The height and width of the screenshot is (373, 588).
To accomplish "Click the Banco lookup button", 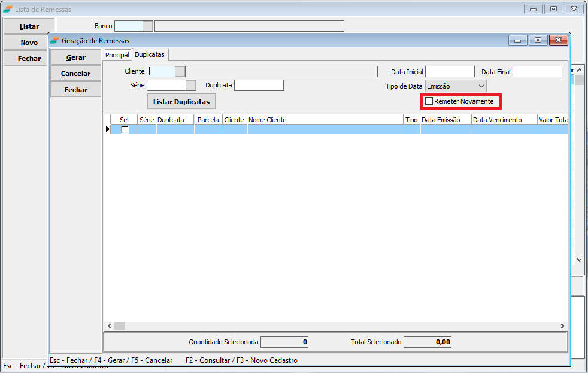I will [148, 26].
